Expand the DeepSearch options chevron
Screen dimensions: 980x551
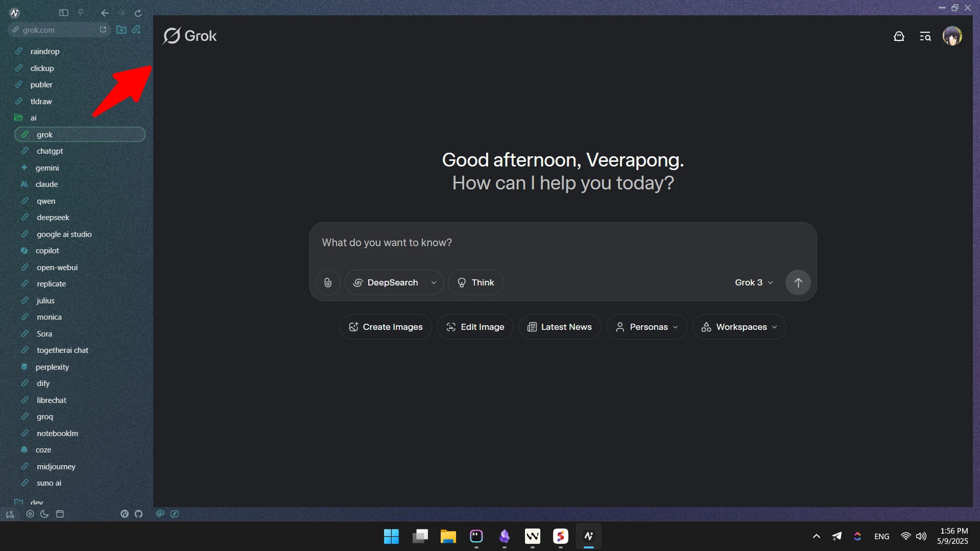point(434,283)
